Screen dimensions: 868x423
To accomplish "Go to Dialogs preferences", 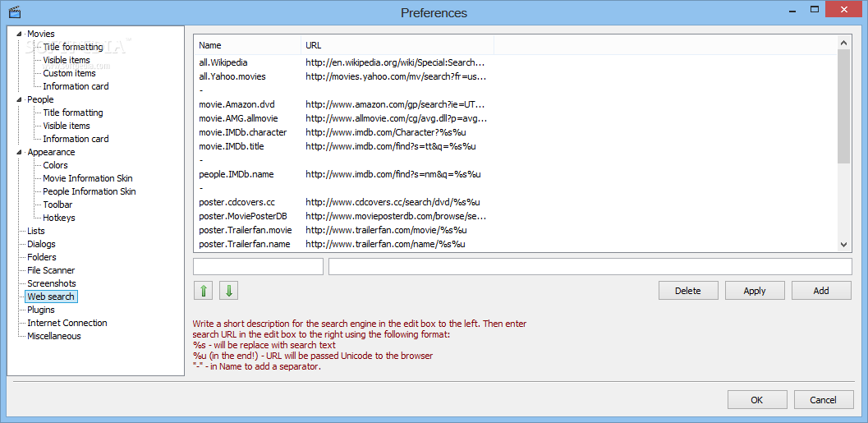I will (42, 244).
